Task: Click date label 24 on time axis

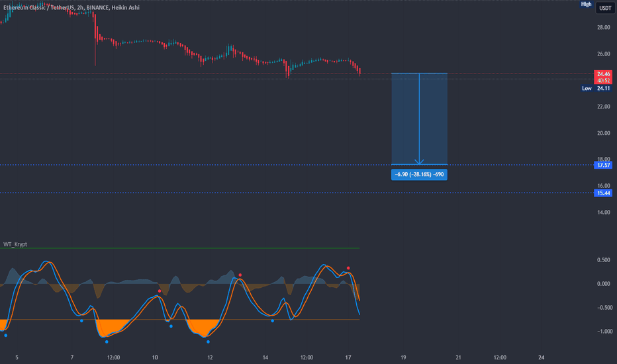Action: tap(542, 357)
